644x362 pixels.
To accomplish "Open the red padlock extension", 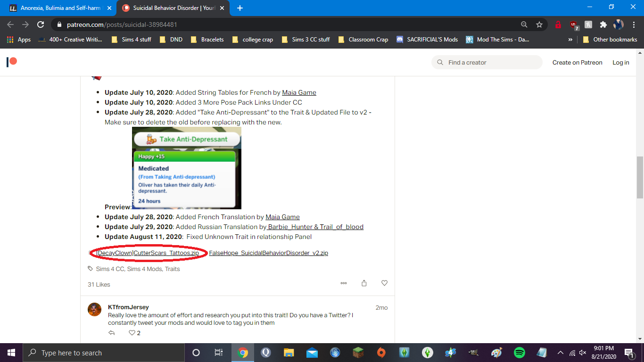I will click(x=558, y=25).
